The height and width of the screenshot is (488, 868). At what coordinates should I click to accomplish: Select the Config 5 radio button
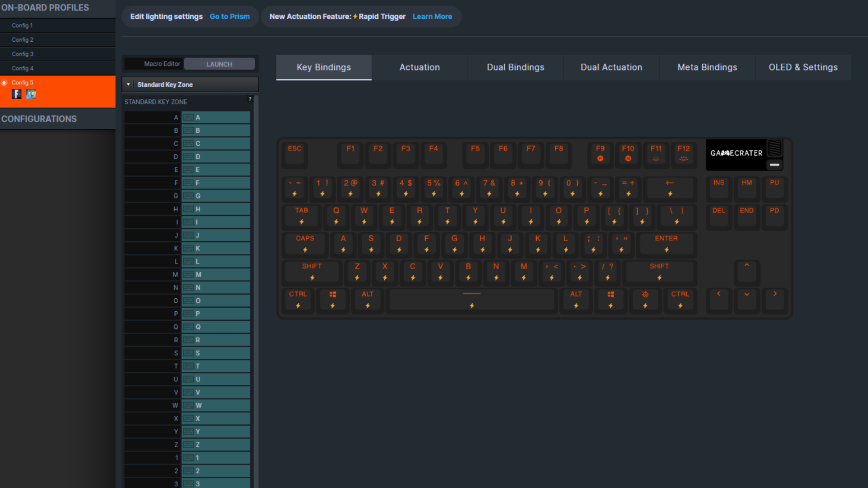[5, 82]
